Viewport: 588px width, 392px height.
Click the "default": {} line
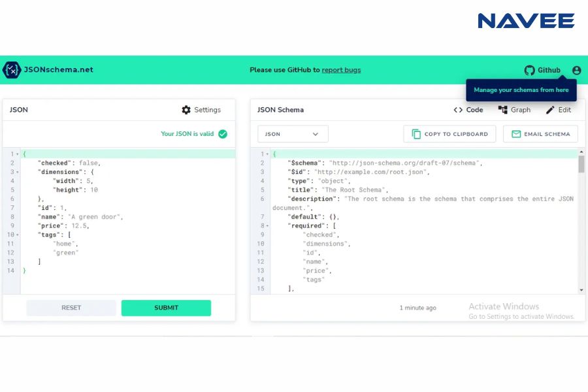[x=313, y=217]
